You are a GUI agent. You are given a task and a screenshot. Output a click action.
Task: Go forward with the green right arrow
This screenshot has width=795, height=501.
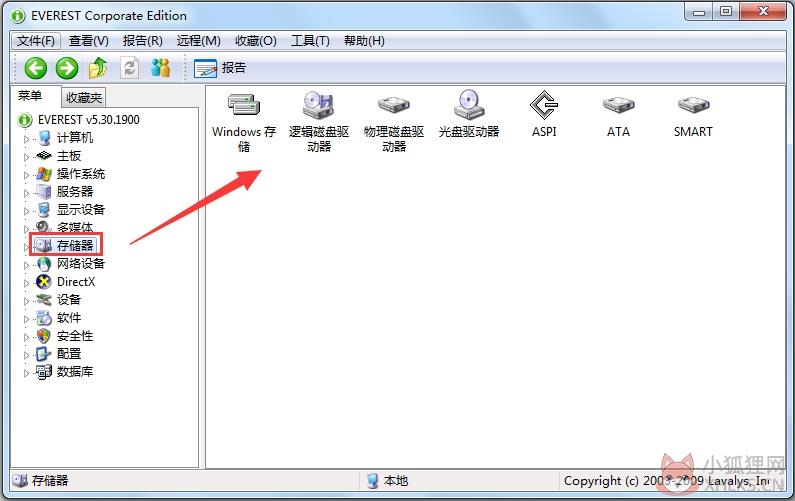point(67,68)
